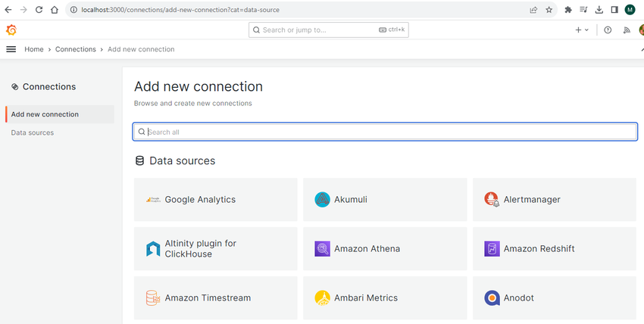Open Chrome profile avatar M
This screenshot has height=324, width=644.
coord(630,10)
